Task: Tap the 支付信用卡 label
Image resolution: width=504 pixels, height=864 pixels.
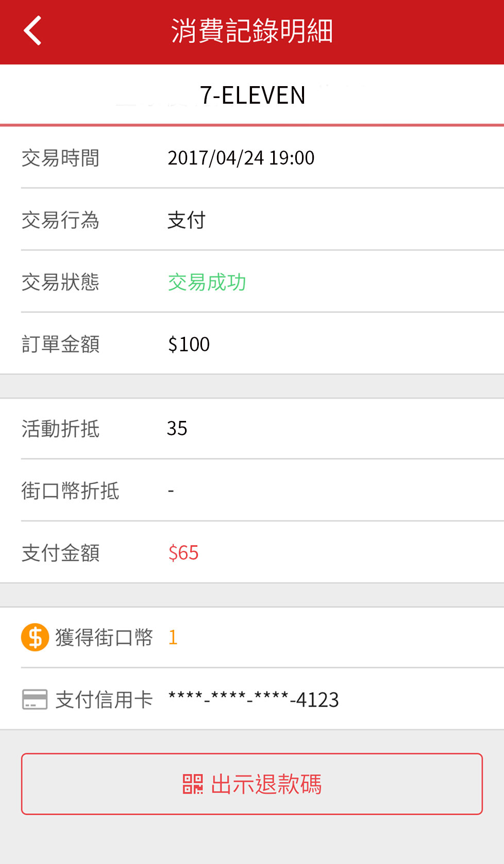Action: pyautogui.click(x=104, y=699)
